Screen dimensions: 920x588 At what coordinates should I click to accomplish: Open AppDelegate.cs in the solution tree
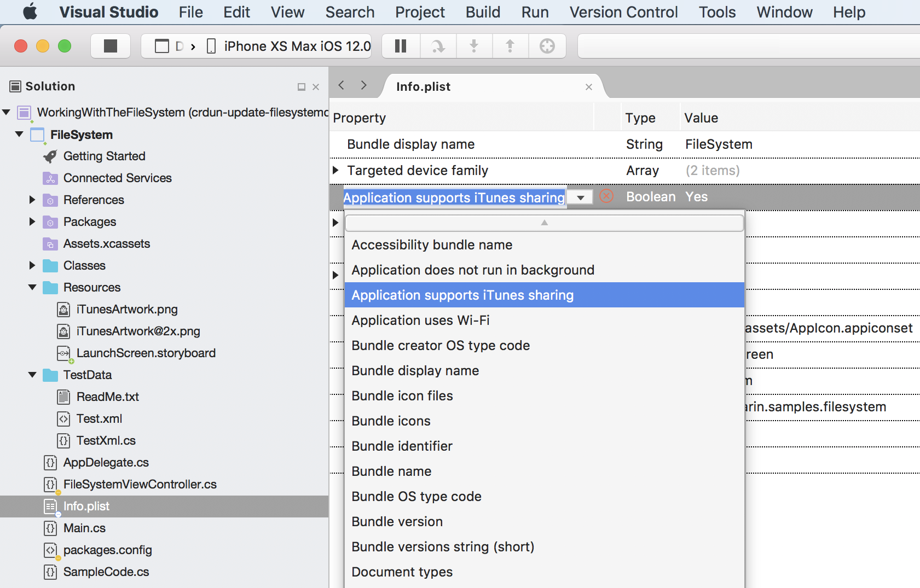pos(106,463)
